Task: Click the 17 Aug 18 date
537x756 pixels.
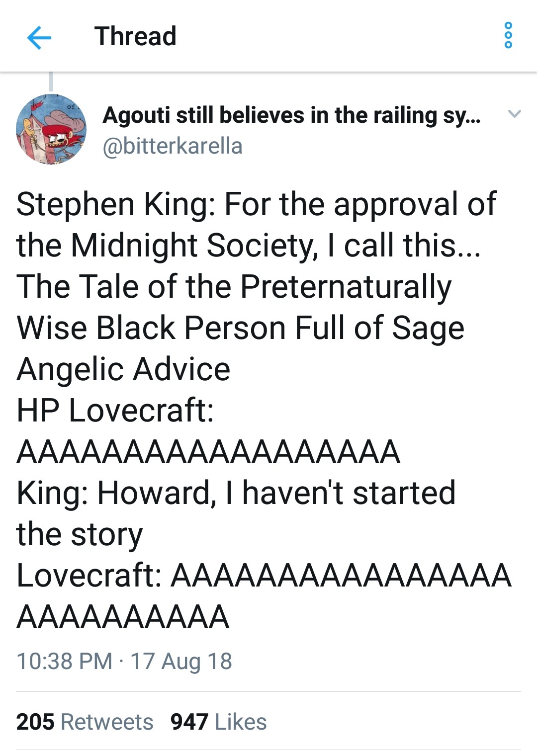Action: [181, 661]
